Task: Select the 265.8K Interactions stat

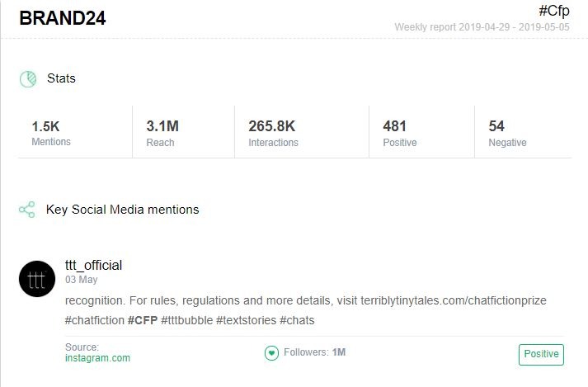Action: click(x=273, y=133)
